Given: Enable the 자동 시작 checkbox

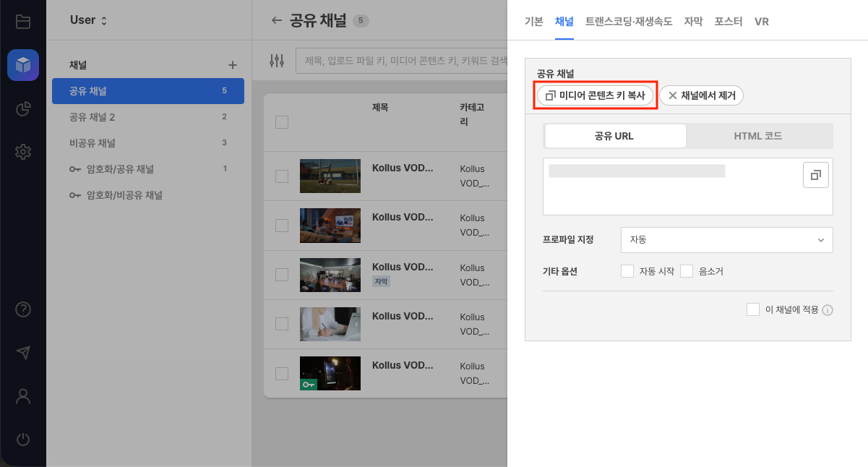Looking at the screenshot, I should click(x=627, y=271).
